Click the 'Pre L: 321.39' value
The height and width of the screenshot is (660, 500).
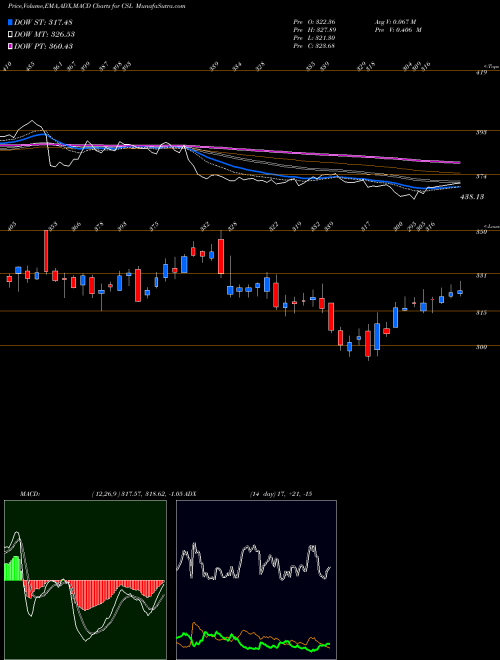coord(314,38)
